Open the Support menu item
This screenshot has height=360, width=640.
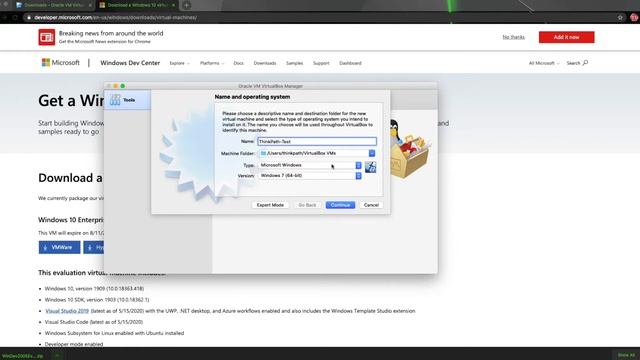[321, 63]
